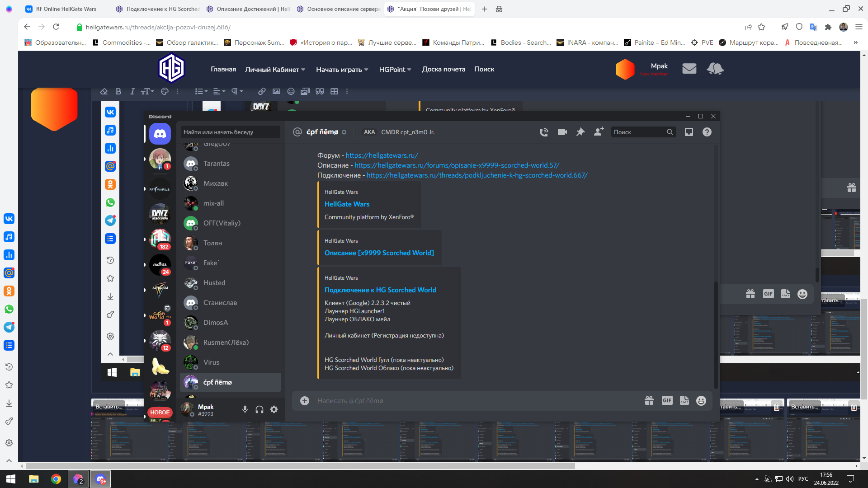Open Chrome from the Windows taskbar
868x488 pixels.
click(56, 479)
